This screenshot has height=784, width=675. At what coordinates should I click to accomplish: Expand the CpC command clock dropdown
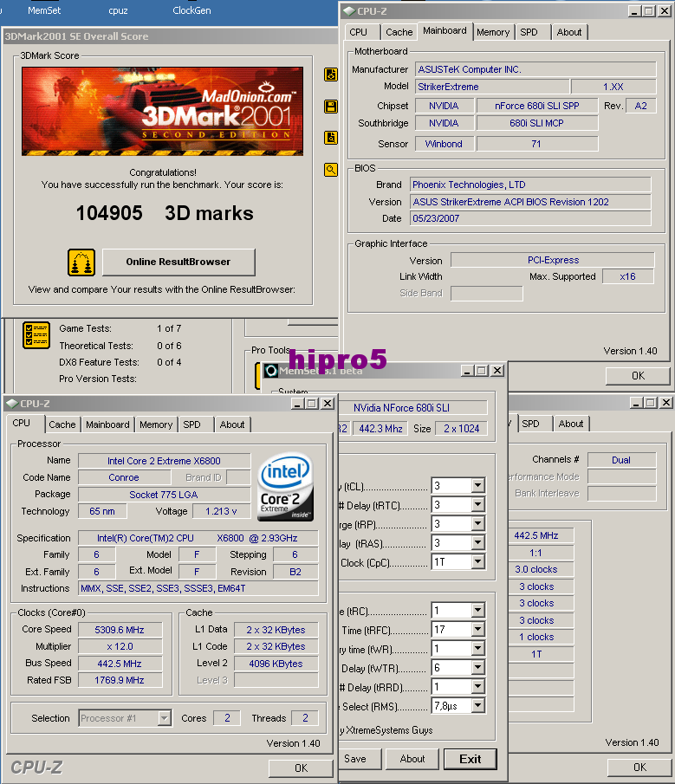[x=478, y=562]
